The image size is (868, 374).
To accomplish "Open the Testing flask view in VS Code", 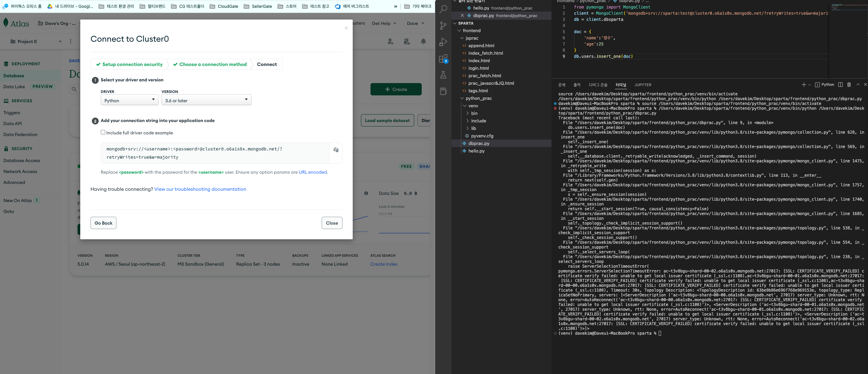I will (x=443, y=75).
